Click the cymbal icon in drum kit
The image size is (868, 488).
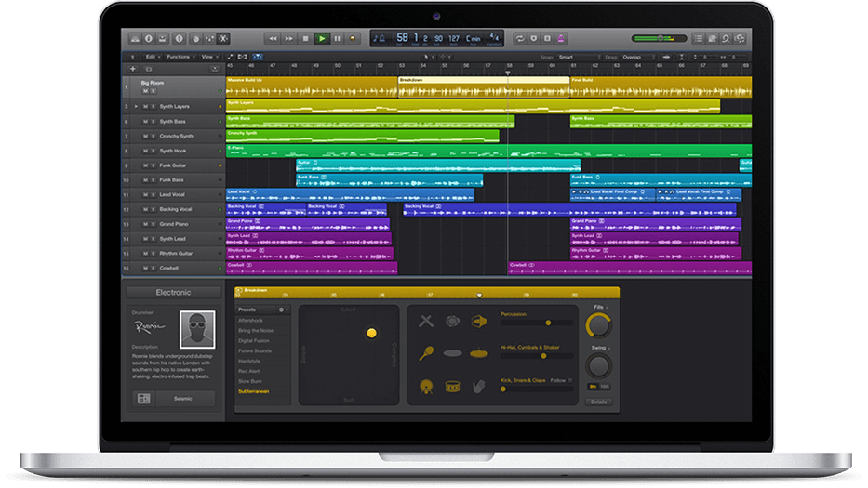[x=479, y=353]
